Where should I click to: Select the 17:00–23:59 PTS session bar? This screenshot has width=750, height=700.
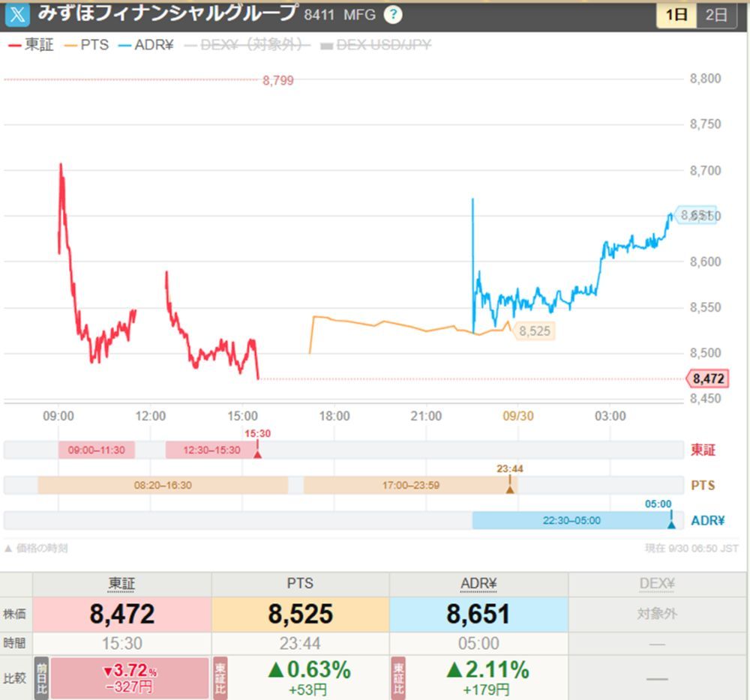tap(410, 486)
